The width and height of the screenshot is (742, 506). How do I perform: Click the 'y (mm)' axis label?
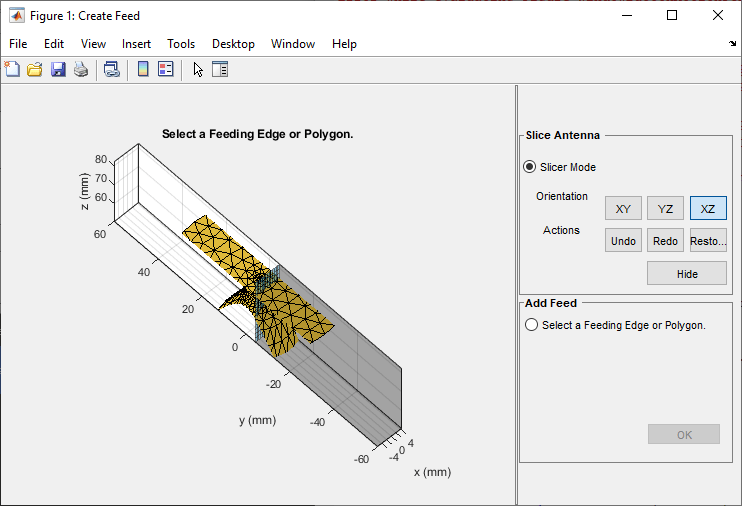click(x=257, y=420)
